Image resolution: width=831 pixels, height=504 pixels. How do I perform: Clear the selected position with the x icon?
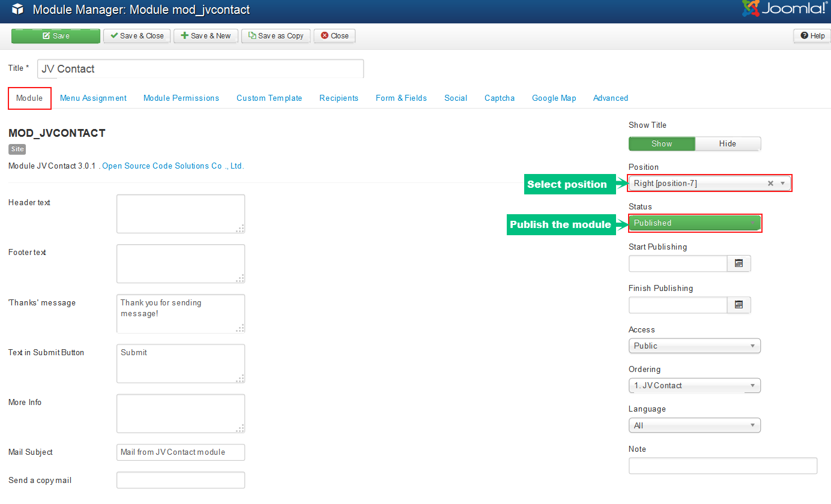770,184
